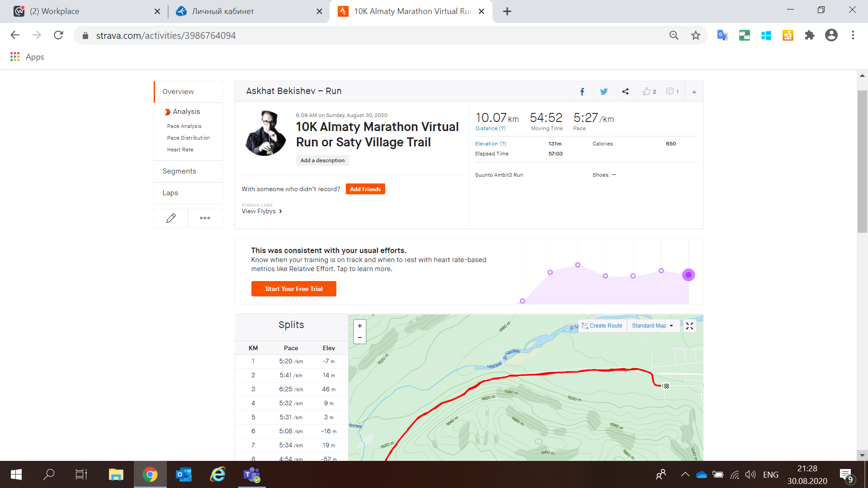Share activity on Twitter
Screen dimensions: 868x488
(x=604, y=92)
